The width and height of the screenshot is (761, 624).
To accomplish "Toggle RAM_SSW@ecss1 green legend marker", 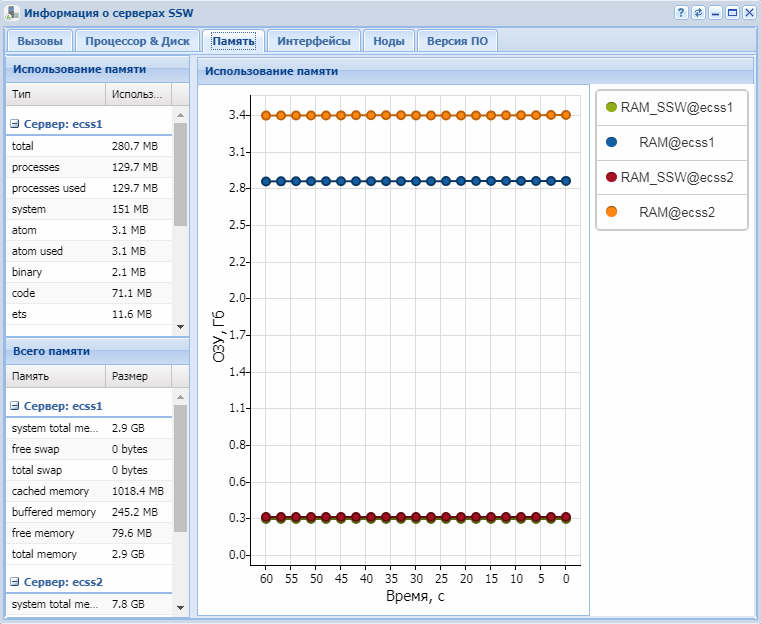I will click(611, 107).
